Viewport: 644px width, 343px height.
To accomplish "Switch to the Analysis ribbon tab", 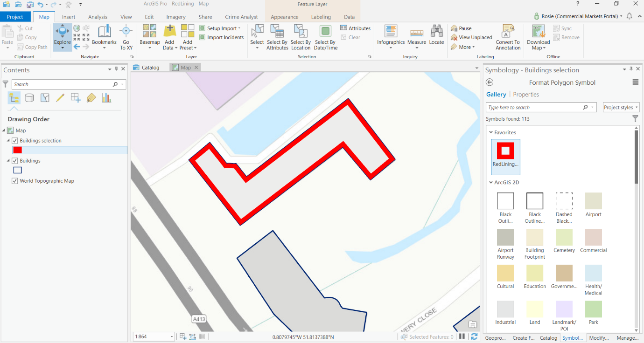I will pyautogui.click(x=98, y=17).
